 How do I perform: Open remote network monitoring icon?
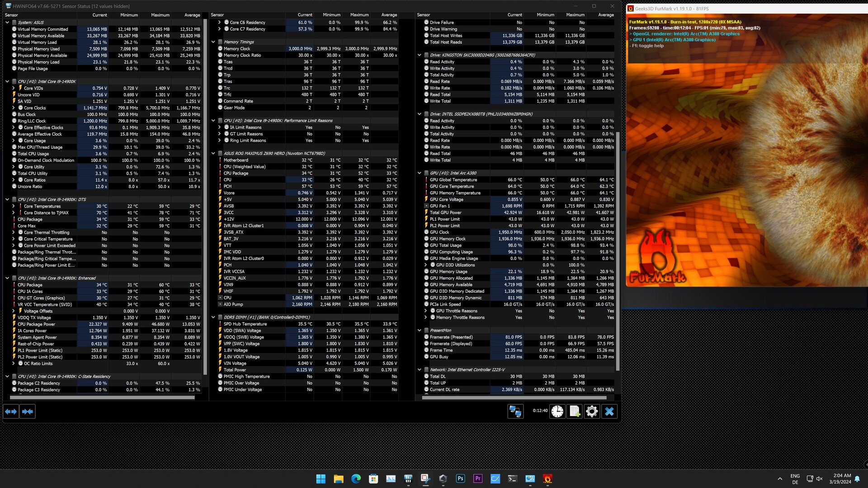point(515,411)
